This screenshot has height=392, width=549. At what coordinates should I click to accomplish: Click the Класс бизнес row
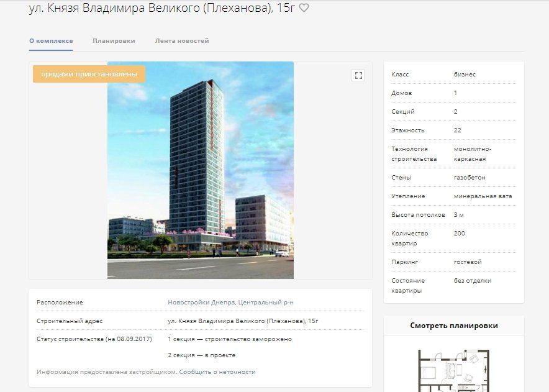point(453,75)
